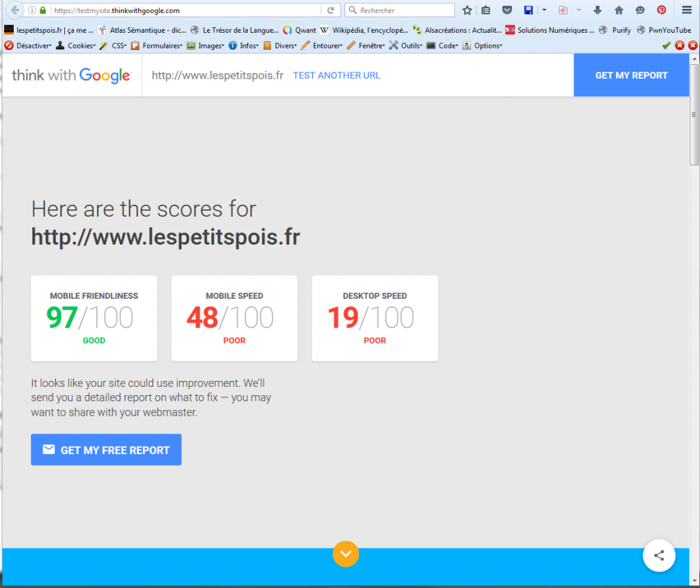Click the address bar URL field

(185, 10)
